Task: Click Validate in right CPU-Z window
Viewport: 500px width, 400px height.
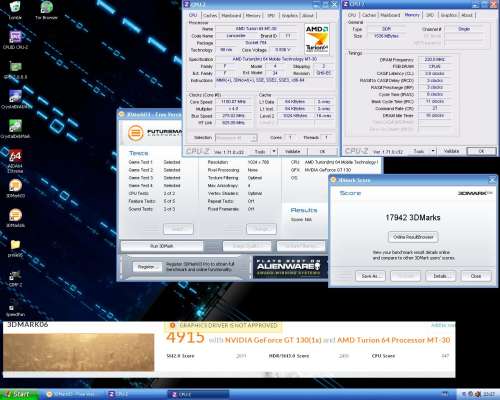Action: pos(451,151)
